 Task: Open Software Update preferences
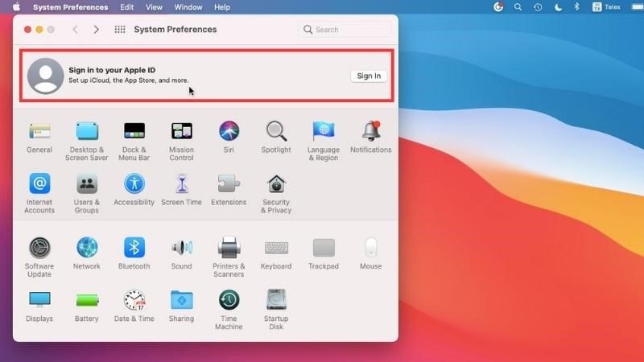click(39, 257)
